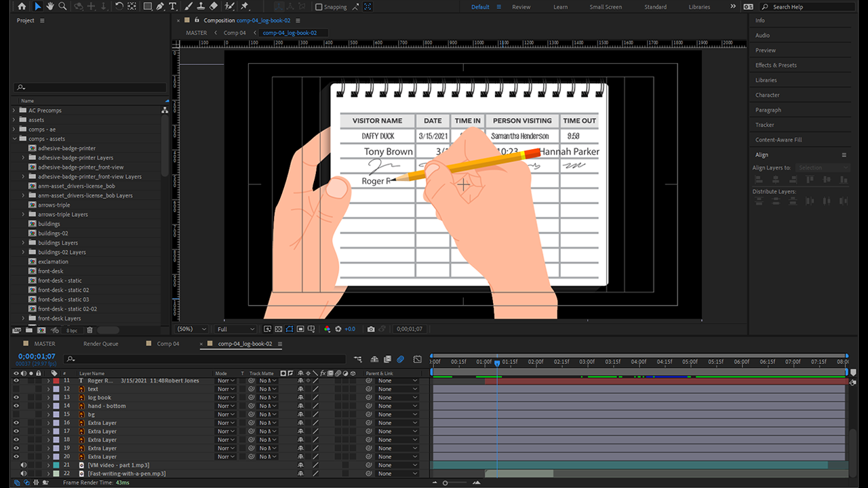Click the Home icon in toolbar

[x=22, y=7]
